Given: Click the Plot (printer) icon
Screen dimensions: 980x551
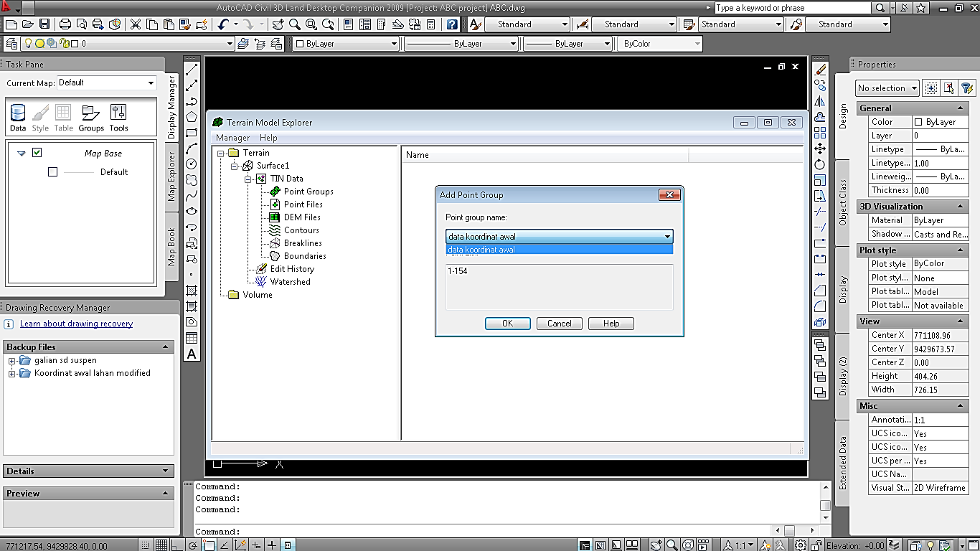Looking at the screenshot, I should point(65,24).
